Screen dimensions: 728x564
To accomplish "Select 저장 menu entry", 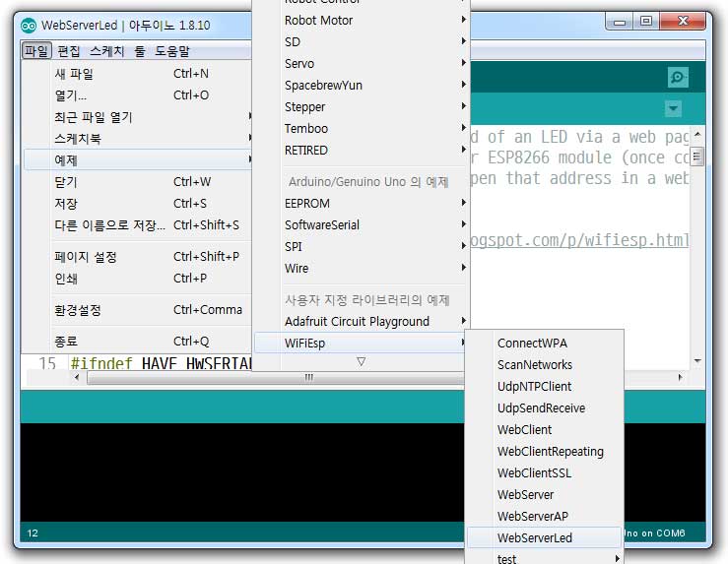I will [x=138, y=203].
